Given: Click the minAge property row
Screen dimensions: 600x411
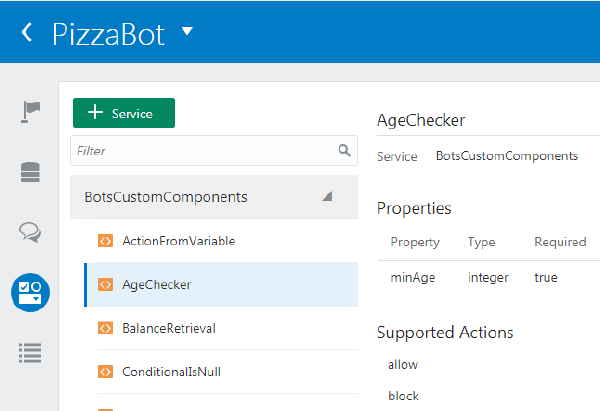Looking at the screenshot, I should pyautogui.click(x=480, y=277).
